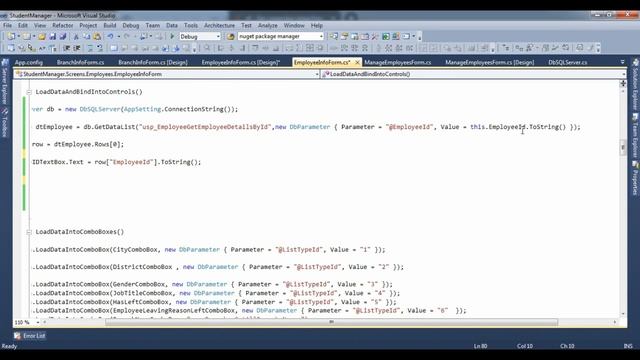Click the vertical scrollbar down arrow

pos(623,314)
